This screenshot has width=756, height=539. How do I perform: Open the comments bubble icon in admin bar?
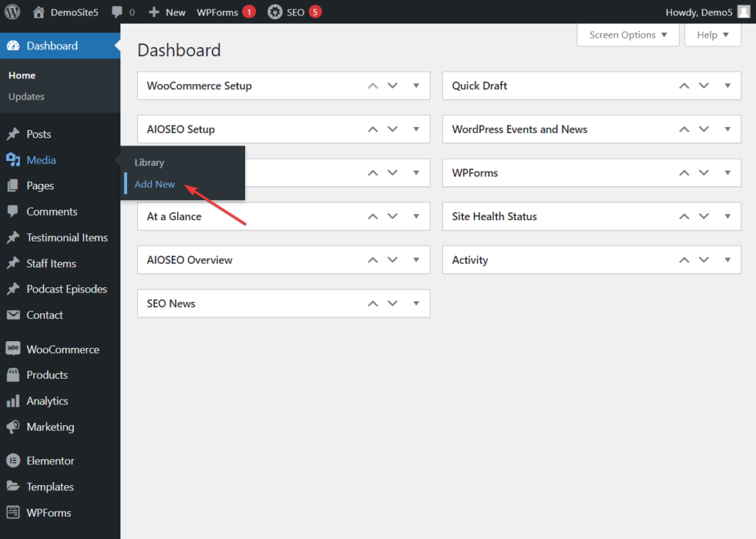click(x=117, y=13)
